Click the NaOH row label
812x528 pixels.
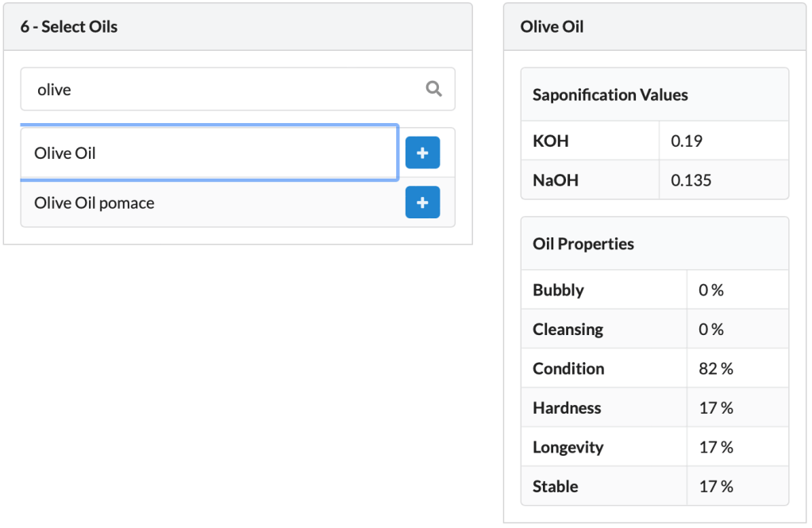(x=556, y=180)
